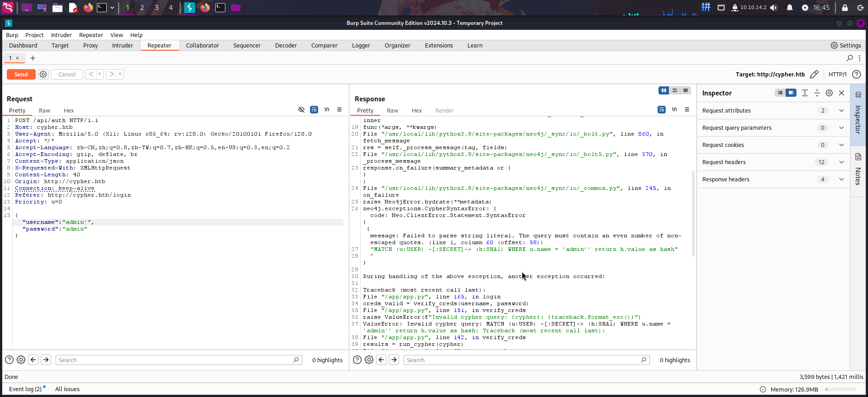Open All issues panel

coord(67,389)
